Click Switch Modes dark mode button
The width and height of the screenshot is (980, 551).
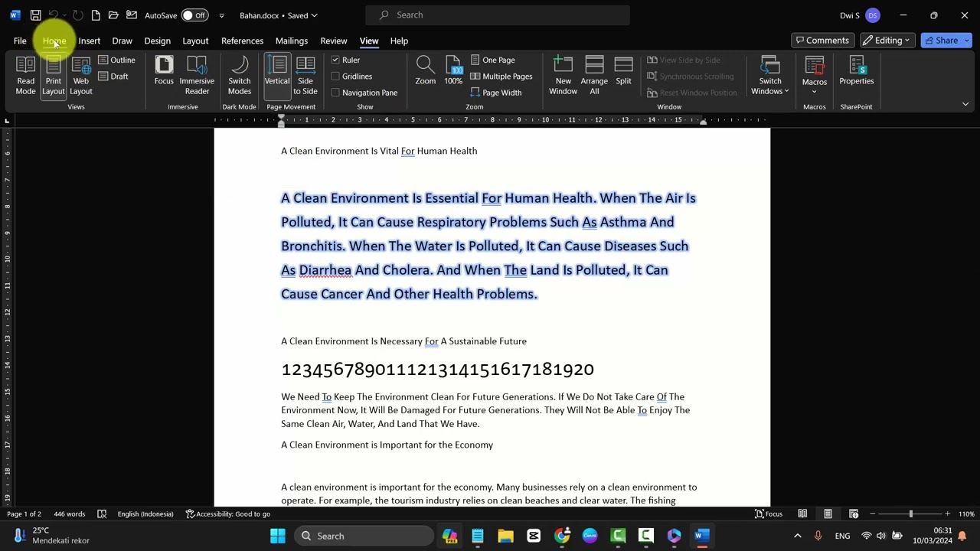tap(239, 76)
